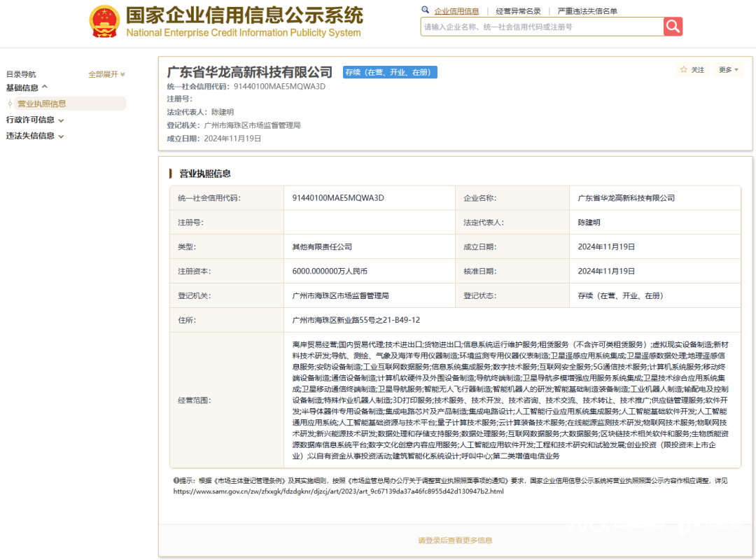
Task: Click the 陈建明 legal representative table cell
Action: point(654,223)
